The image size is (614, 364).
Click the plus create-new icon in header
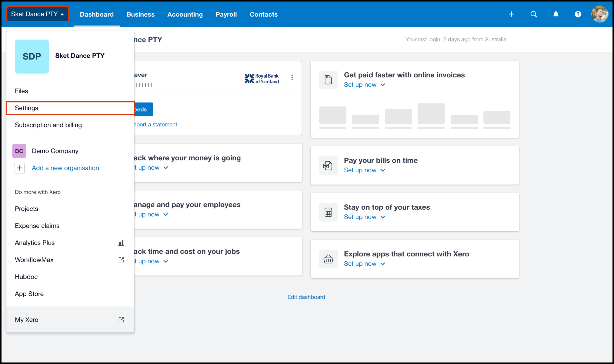(511, 14)
